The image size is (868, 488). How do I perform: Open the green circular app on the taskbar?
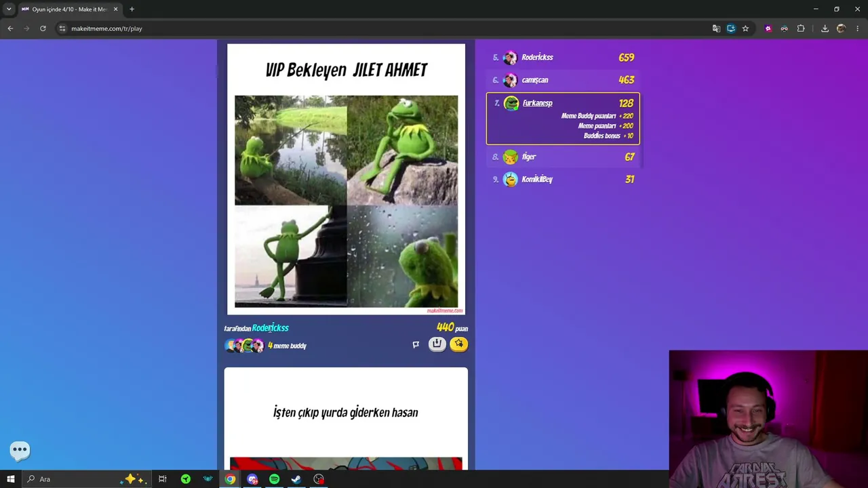(x=186, y=479)
